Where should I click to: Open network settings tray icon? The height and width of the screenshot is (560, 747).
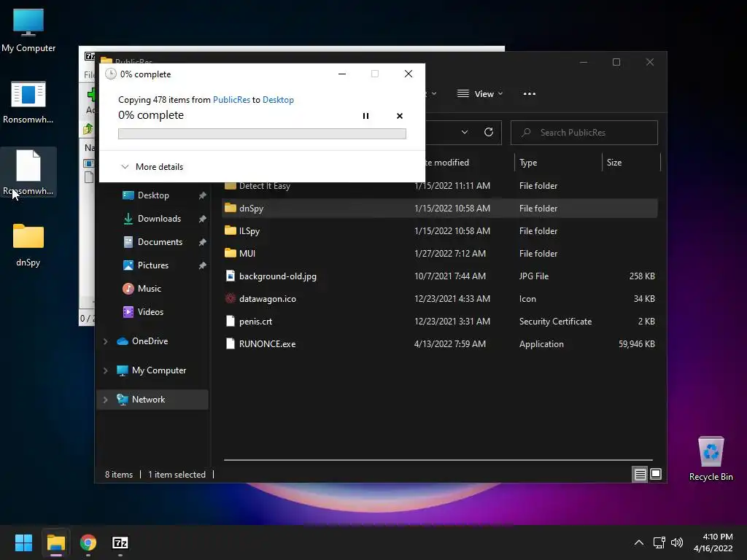coord(659,542)
